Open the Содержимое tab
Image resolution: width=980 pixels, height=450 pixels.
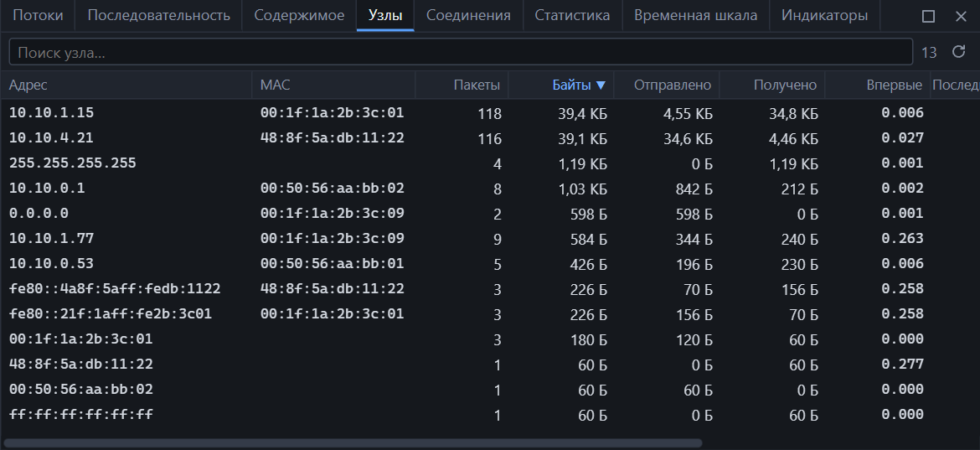point(299,16)
